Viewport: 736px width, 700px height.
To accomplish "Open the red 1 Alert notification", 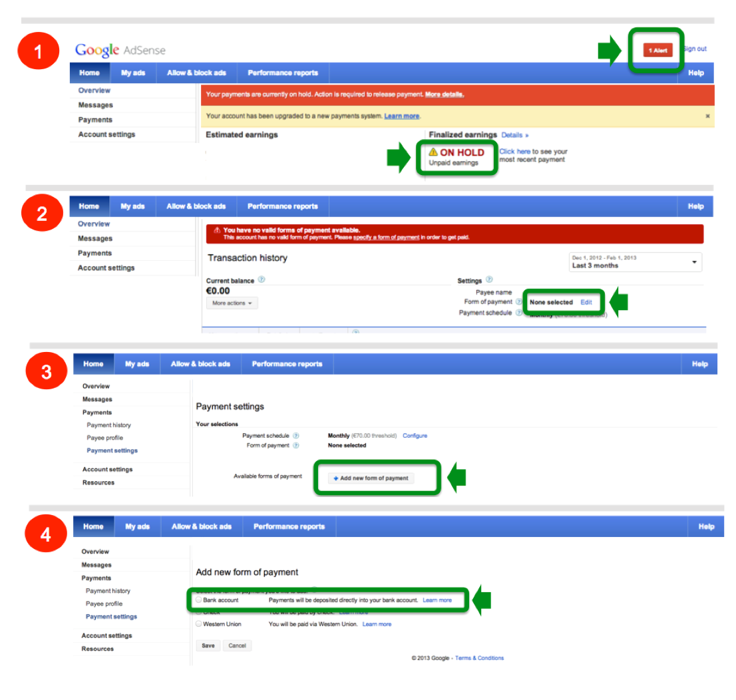I will (657, 50).
